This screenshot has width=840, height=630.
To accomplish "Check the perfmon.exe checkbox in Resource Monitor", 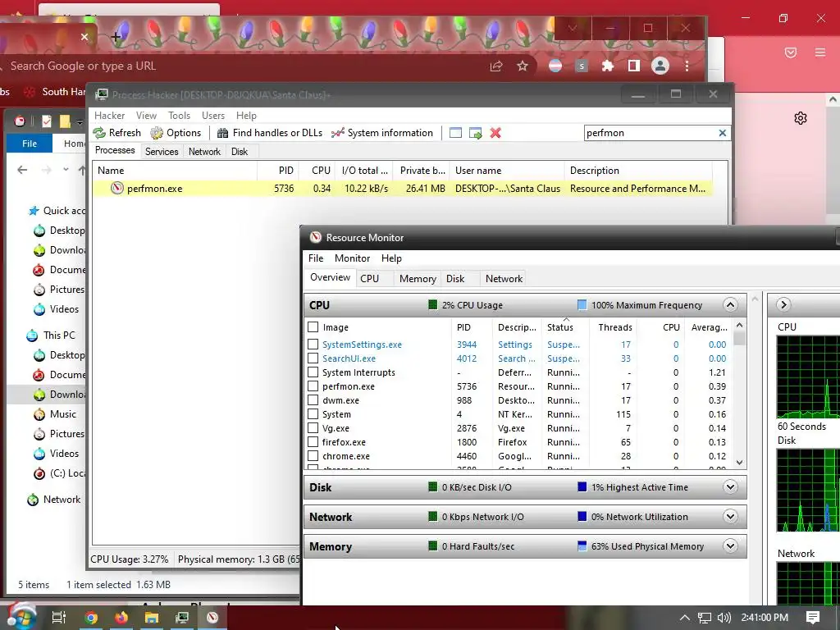I will pyautogui.click(x=313, y=386).
